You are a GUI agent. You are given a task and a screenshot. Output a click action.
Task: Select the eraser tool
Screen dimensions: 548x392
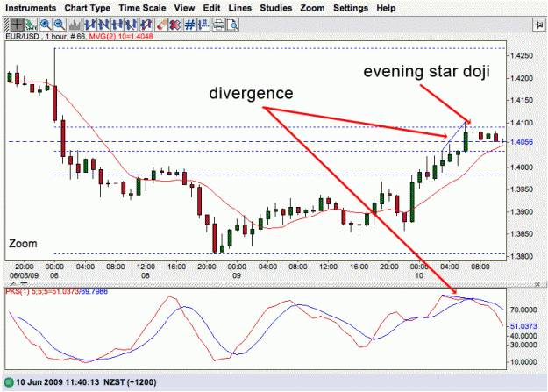[x=161, y=25]
